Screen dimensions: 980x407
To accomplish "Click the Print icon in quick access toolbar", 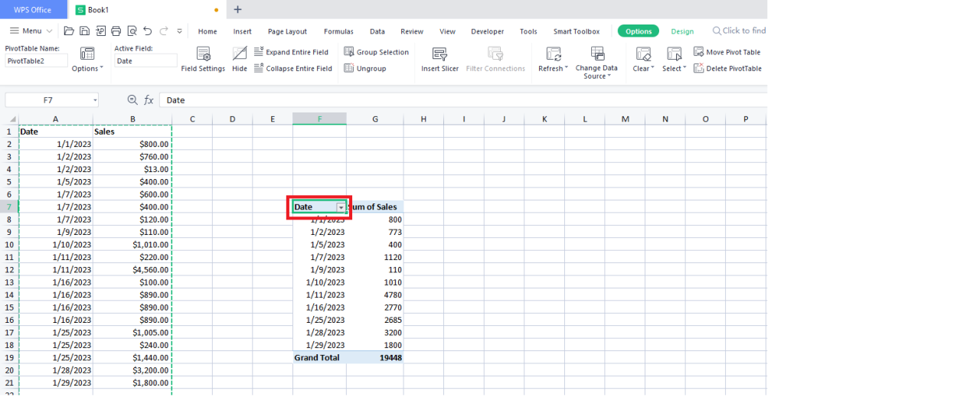I will pyautogui.click(x=116, y=31).
